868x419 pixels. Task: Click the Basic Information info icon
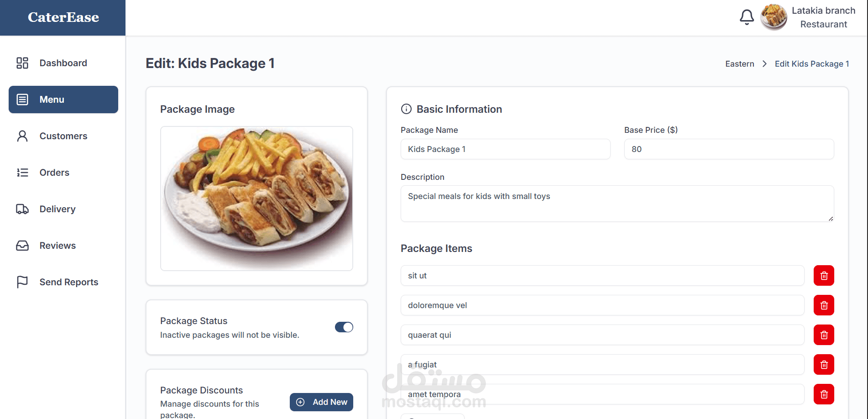[x=406, y=109]
